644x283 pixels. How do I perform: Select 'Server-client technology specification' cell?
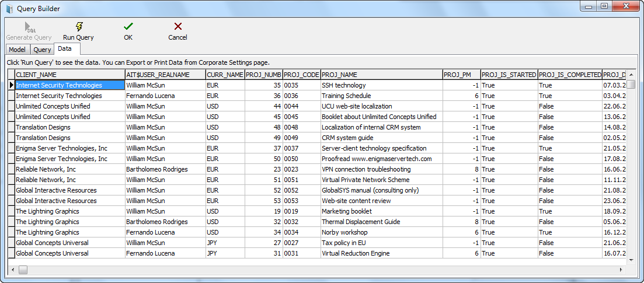(x=381, y=148)
